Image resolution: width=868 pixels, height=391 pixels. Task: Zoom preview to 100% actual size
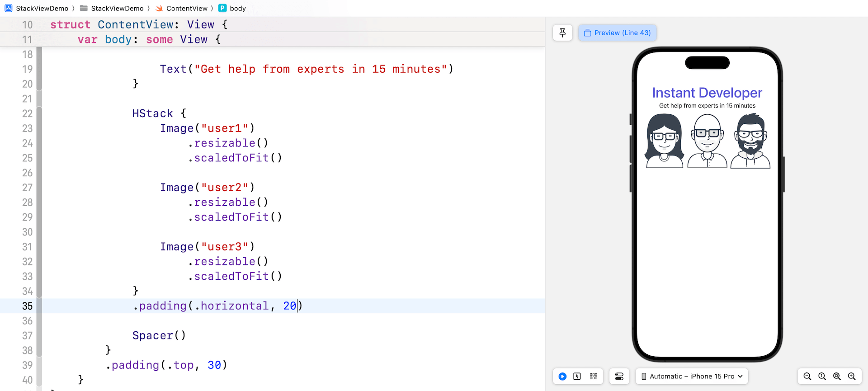pyautogui.click(x=822, y=376)
